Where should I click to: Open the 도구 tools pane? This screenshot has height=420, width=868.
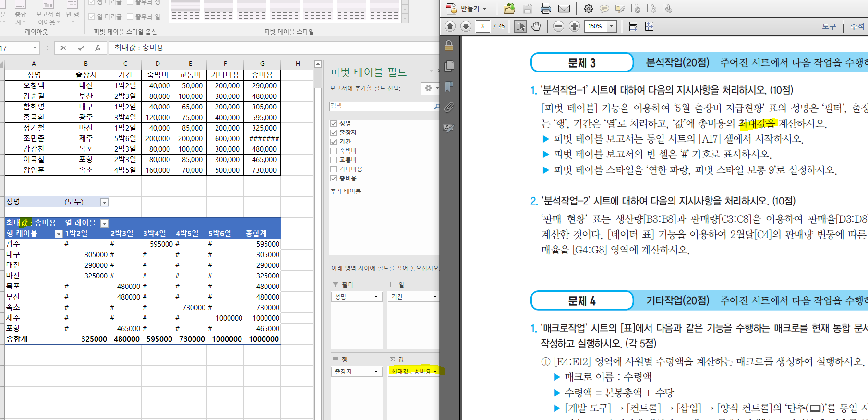[x=829, y=26]
